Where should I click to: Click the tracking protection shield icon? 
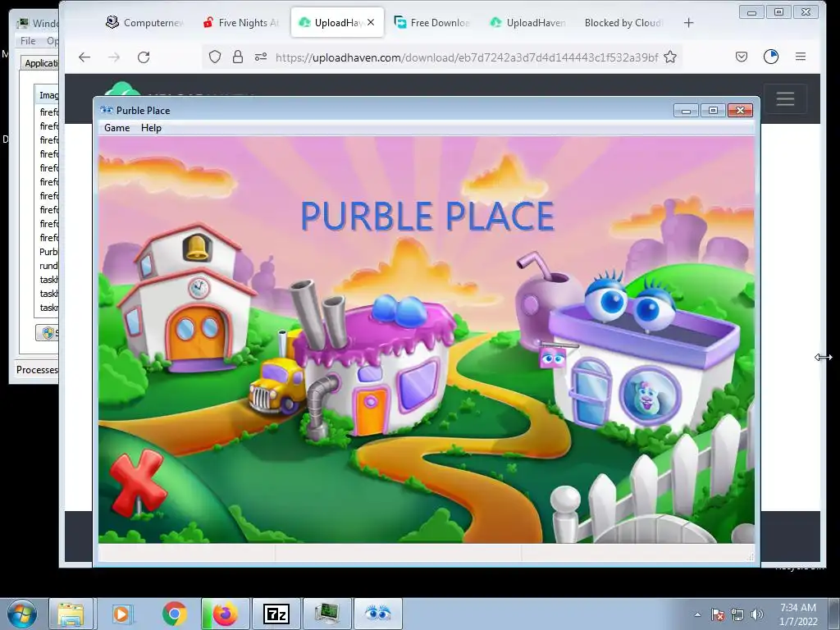click(215, 57)
